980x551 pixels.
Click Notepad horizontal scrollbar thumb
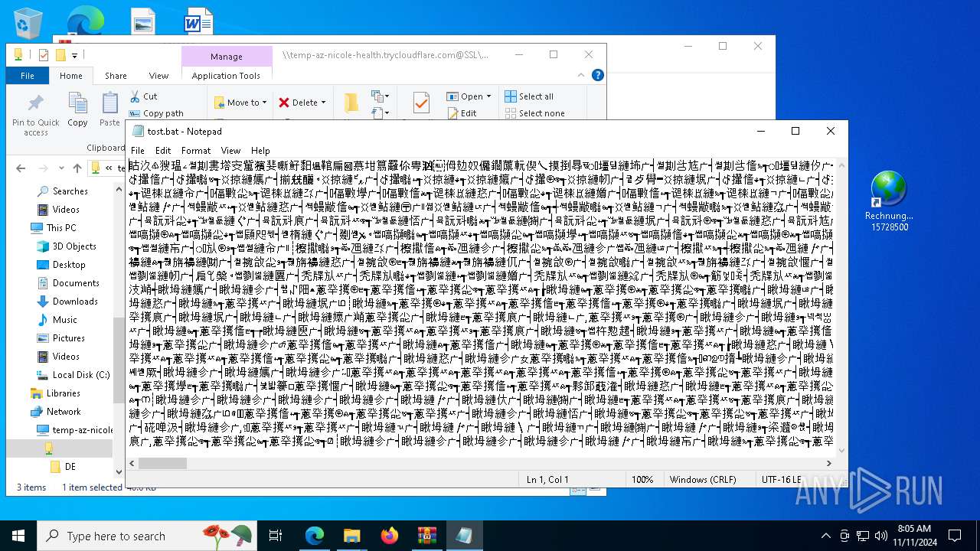click(162, 463)
